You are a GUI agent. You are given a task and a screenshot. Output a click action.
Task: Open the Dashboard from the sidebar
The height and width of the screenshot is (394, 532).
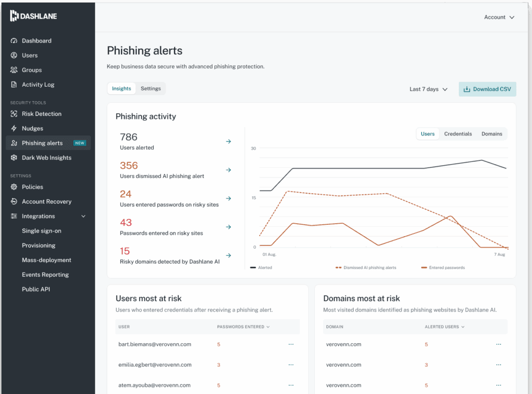(x=36, y=40)
